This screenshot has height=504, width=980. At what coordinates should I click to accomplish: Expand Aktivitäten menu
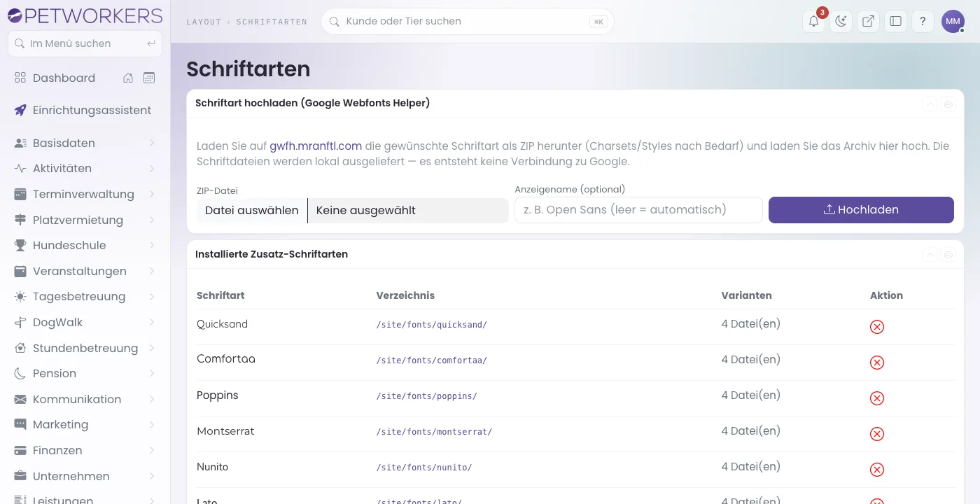point(85,169)
